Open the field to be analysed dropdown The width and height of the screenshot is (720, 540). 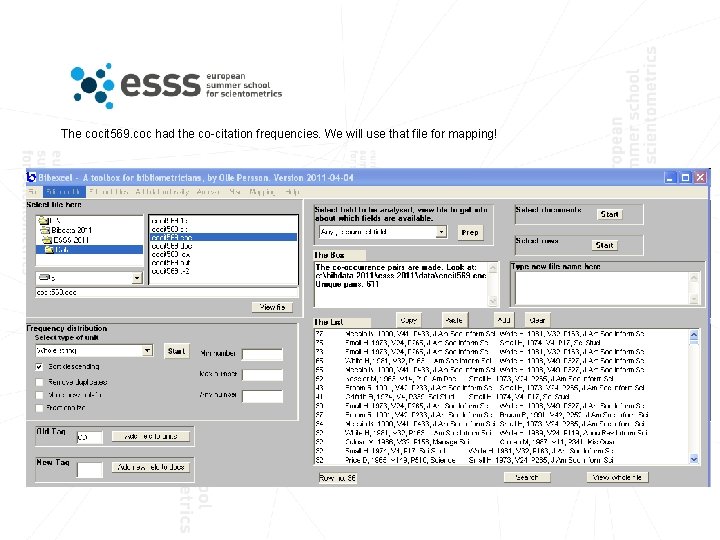tap(441, 232)
